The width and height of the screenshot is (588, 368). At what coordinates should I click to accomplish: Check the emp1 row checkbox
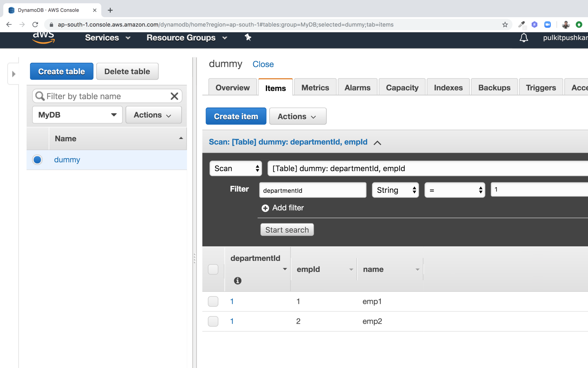[x=213, y=301]
